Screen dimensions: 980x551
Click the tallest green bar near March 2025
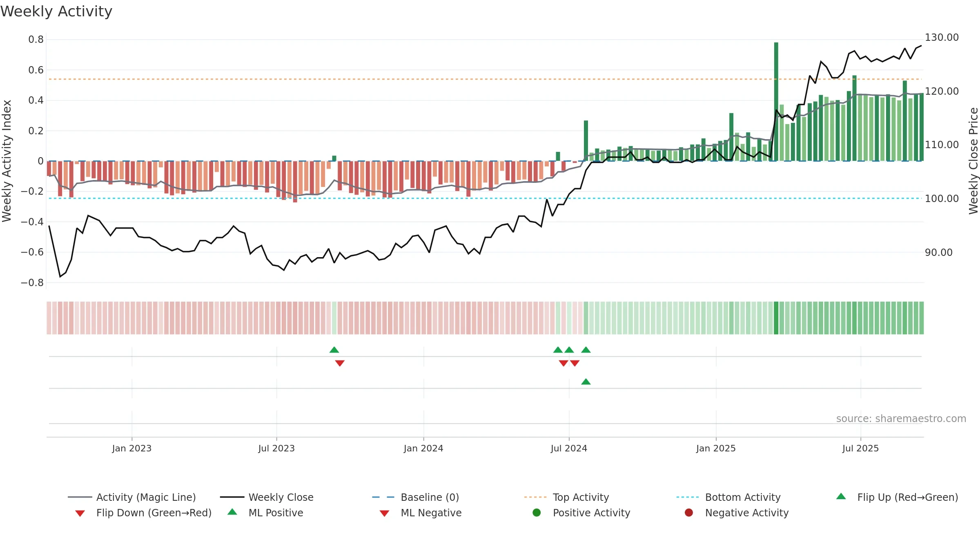click(x=776, y=102)
